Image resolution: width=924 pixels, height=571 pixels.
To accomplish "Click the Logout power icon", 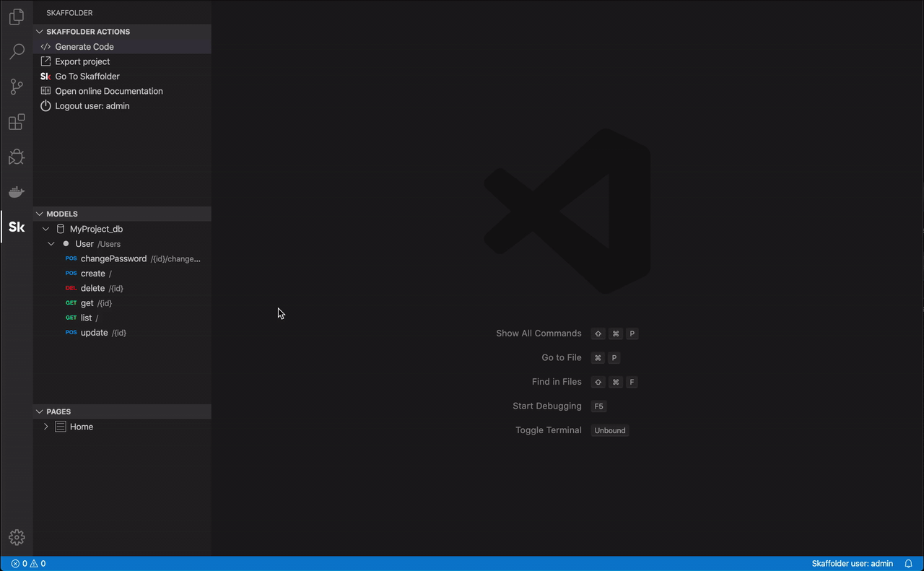I will click(x=45, y=106).
